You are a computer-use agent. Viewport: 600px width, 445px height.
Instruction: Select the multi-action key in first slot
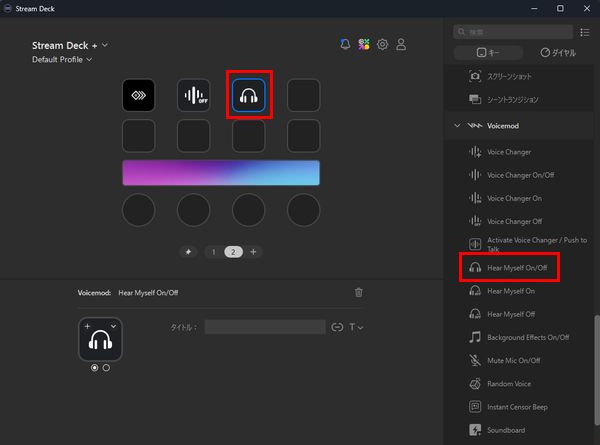pos(139,95)
